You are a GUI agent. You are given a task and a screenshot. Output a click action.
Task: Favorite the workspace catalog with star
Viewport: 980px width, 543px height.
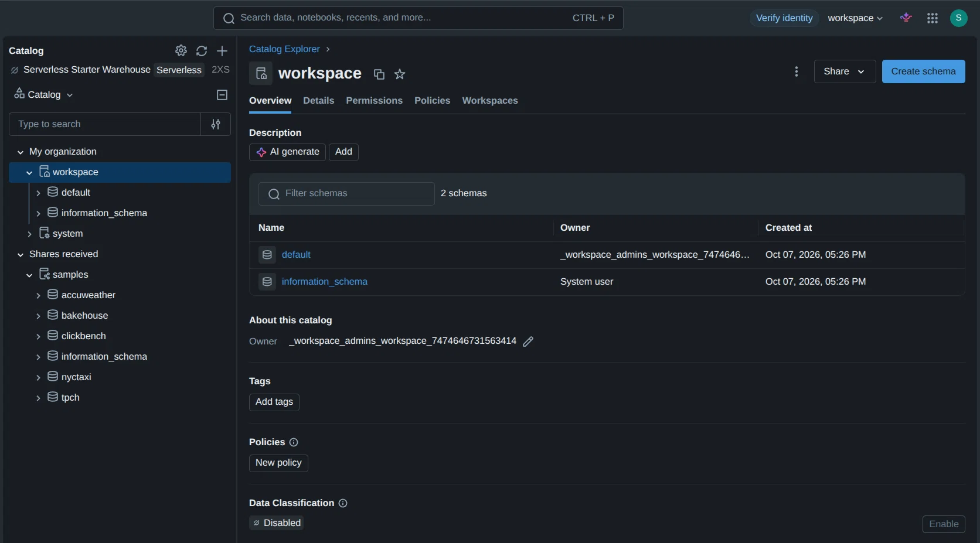[400, 74]
